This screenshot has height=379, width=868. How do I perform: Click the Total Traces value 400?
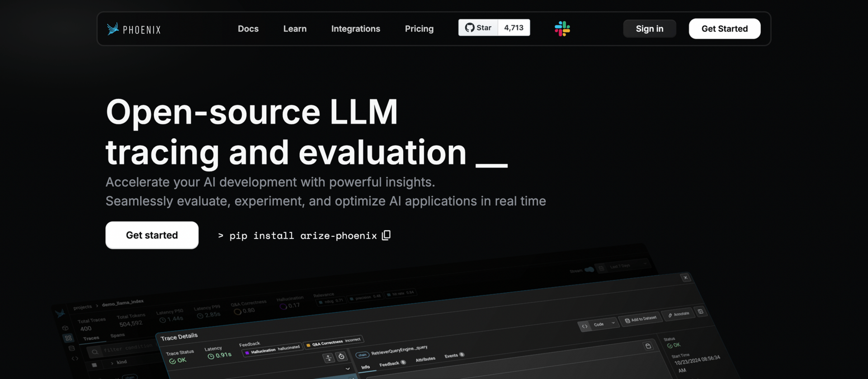[x=86, y=329]
